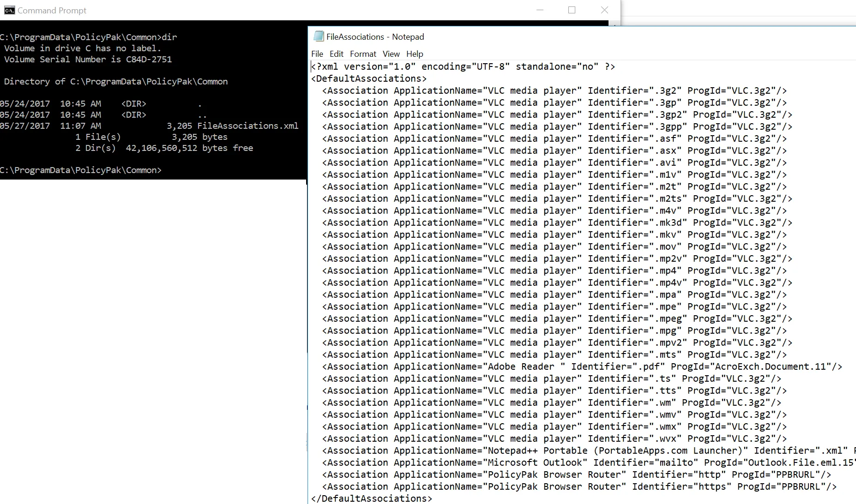856x504 pixels.
Task: Close the Command Prompt window
Action: click(604, 10)
